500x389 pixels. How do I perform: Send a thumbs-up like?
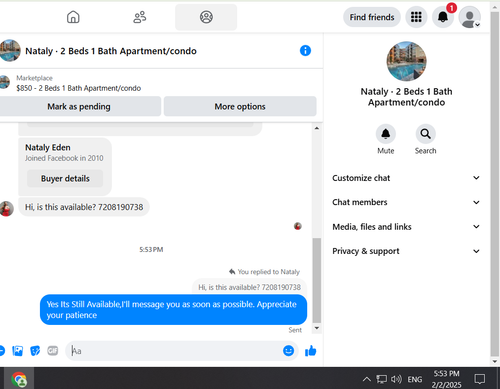pos(310,351)
